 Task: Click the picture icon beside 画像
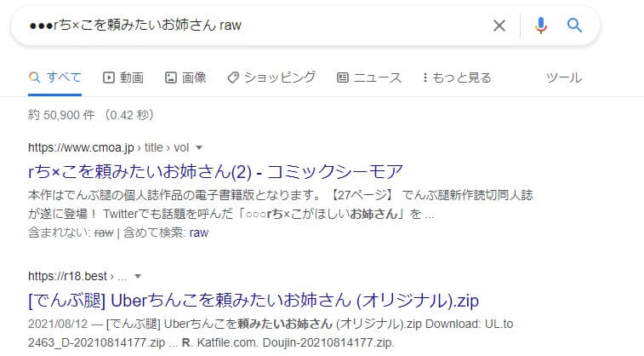[171, 78]
